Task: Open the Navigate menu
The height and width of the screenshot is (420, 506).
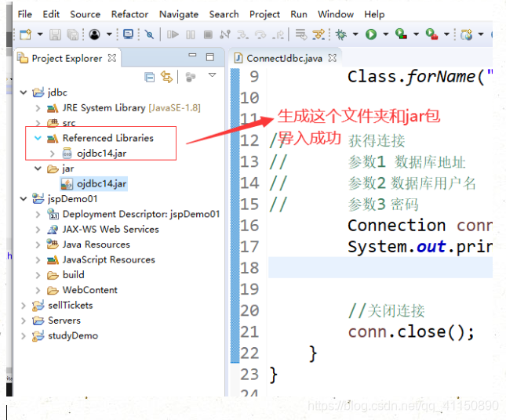Action: coord(179,14)
